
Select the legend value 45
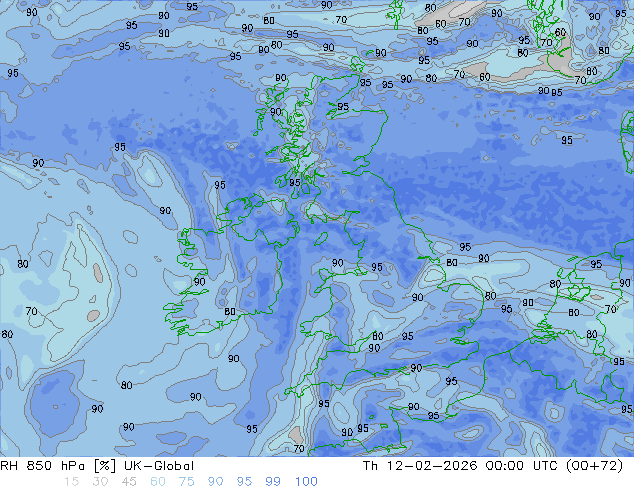[129, 482]
